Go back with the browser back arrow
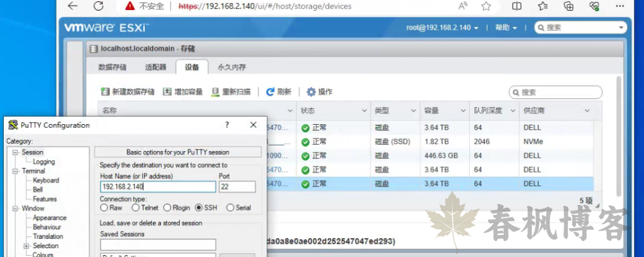 click(x=73, y=6)
